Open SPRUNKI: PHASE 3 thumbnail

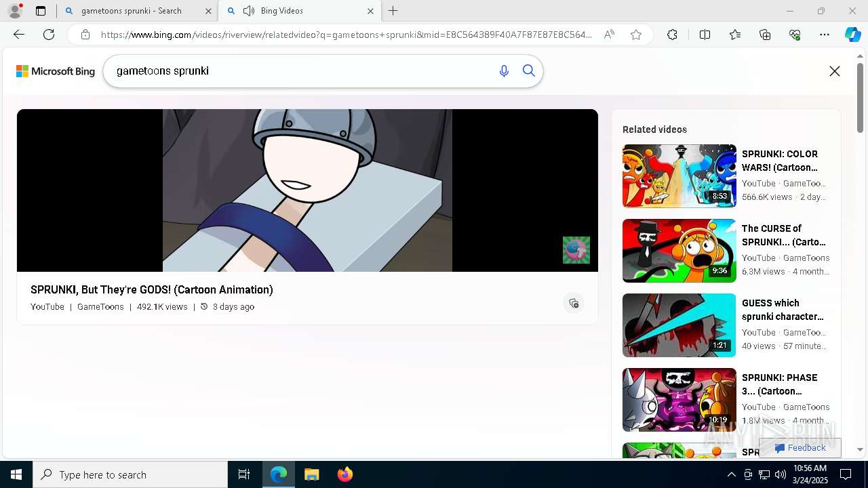pyautogui.click(x=679, y=400)
